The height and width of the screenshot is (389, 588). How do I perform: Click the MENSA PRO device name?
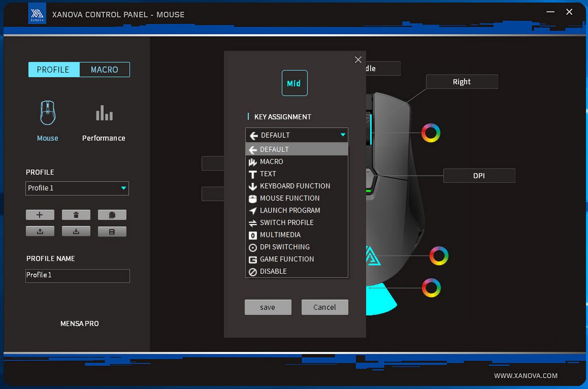tap(79, 324)
